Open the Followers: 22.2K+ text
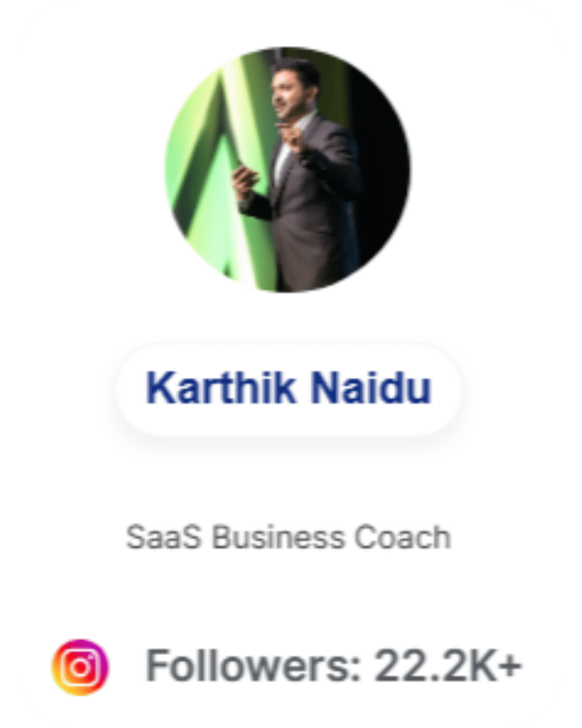 [x=334, y=667]
